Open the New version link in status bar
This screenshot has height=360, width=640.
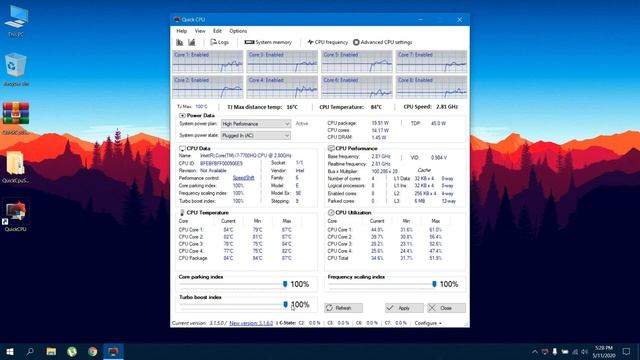(x=251, y=323)
